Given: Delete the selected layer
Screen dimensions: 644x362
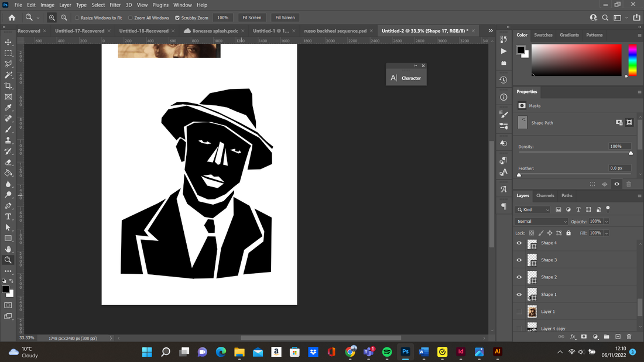Looking at the screenshot, I should click(629, 336).
